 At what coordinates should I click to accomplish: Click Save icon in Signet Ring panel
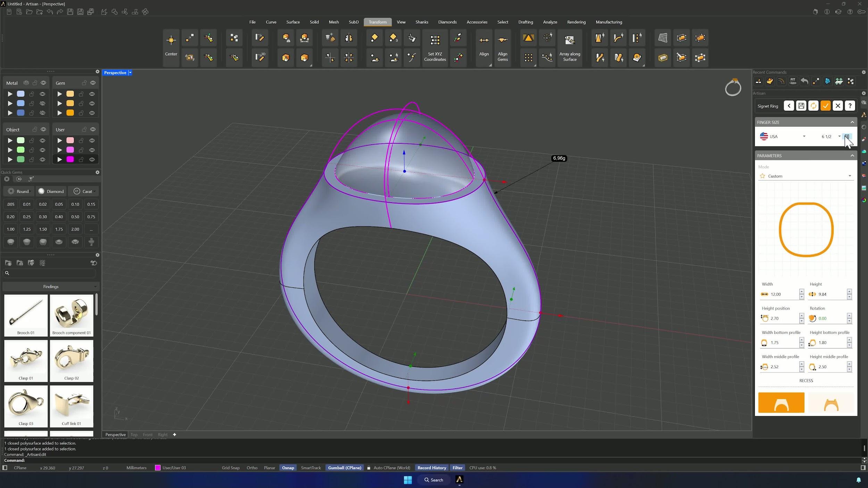point(801,106)
